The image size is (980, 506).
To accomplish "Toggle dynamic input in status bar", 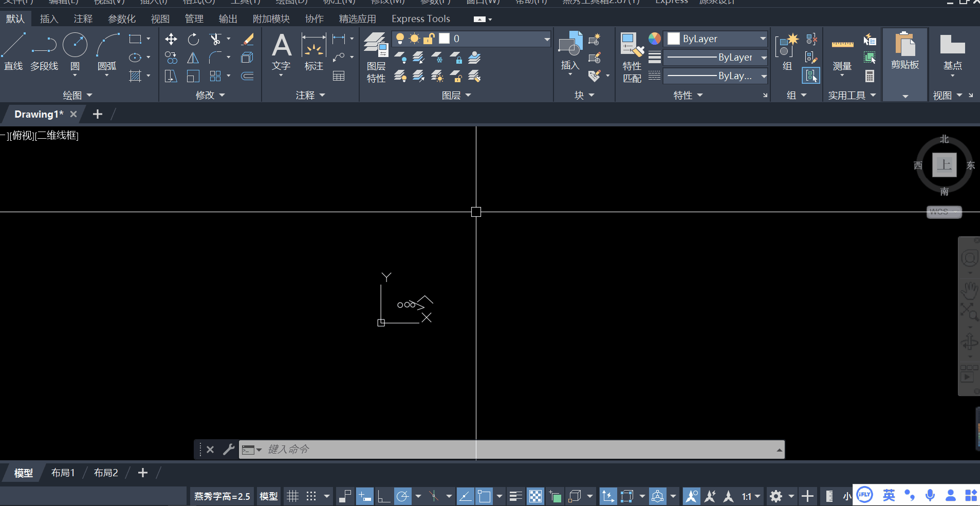I will coord(364,496).
